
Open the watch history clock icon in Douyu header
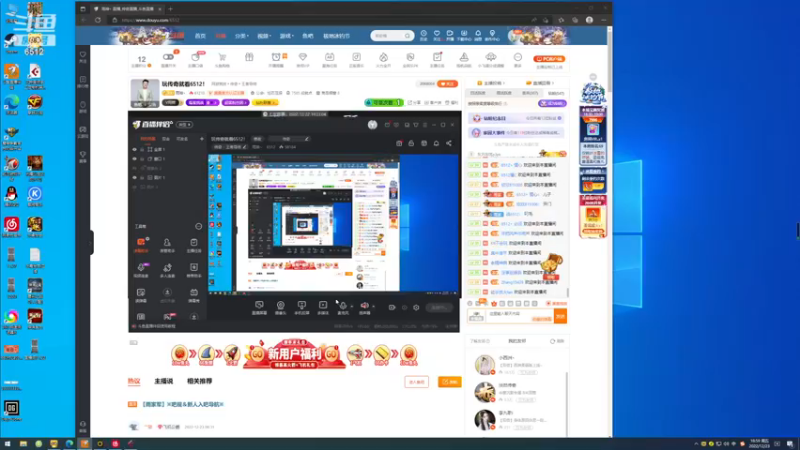coord(423,33)
